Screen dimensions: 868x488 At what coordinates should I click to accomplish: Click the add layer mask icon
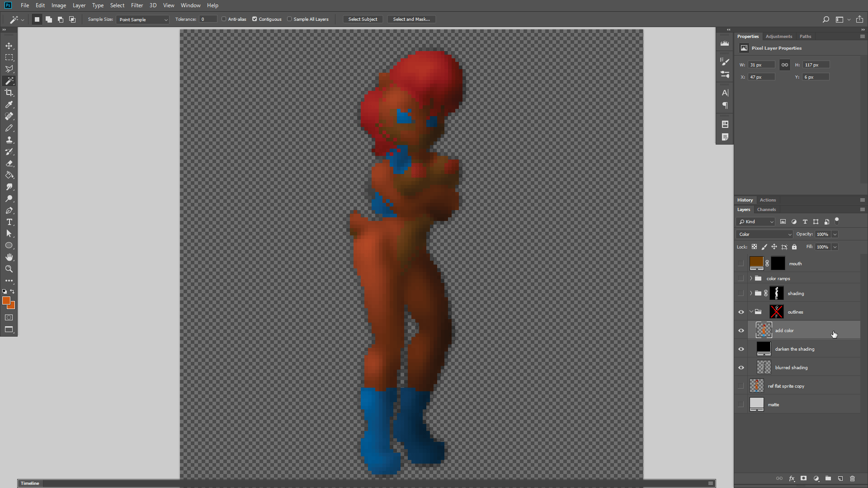coord(803,479)
